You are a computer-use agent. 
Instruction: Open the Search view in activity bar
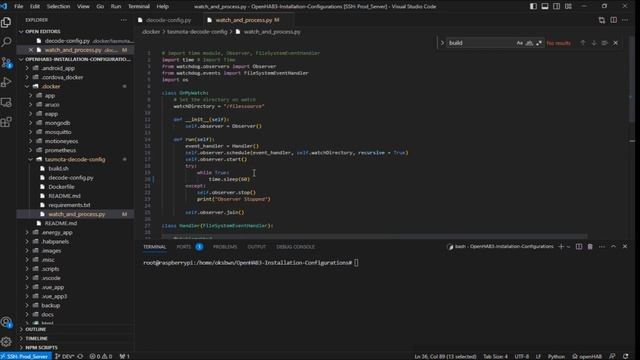(x=6, y=42)
